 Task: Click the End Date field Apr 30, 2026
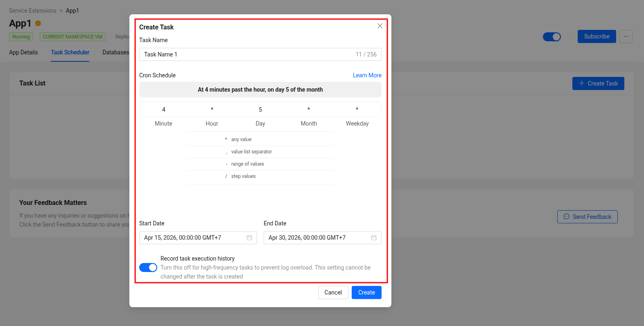[x=323, y=238]
